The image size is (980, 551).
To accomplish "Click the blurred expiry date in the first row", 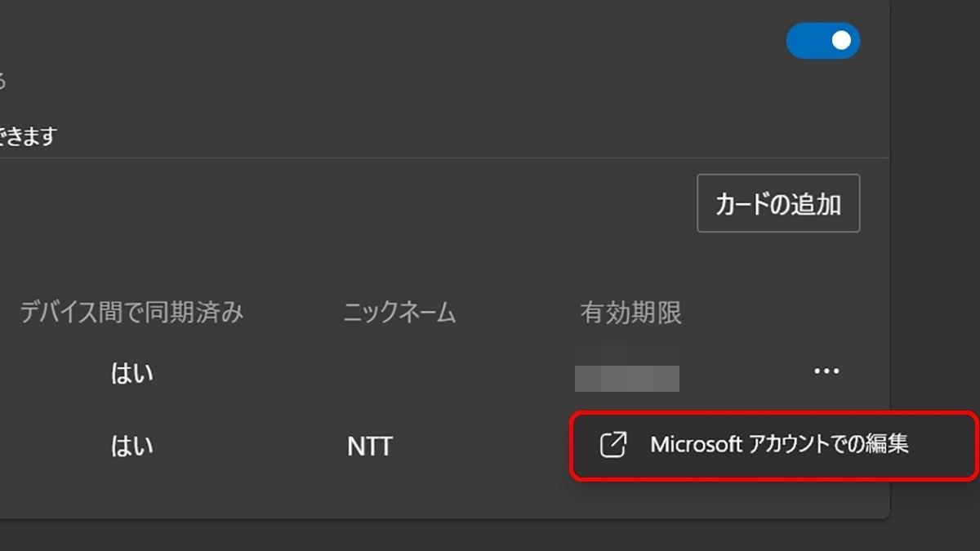I will point(627,378).
